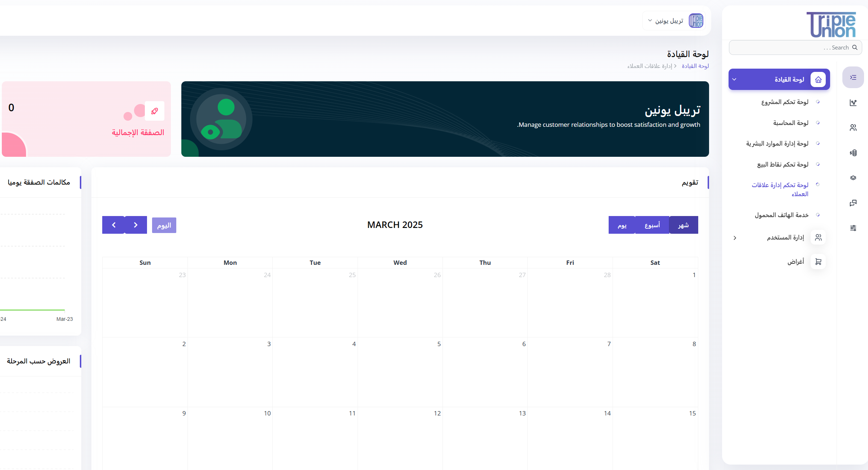Open the chart analytics sidebar icon
This screenshot has width=868, height=470.
(x=853, y=103)
